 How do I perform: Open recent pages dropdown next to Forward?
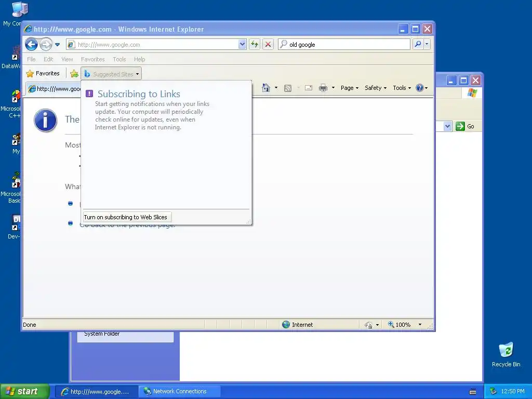click(x=57, y=45)
